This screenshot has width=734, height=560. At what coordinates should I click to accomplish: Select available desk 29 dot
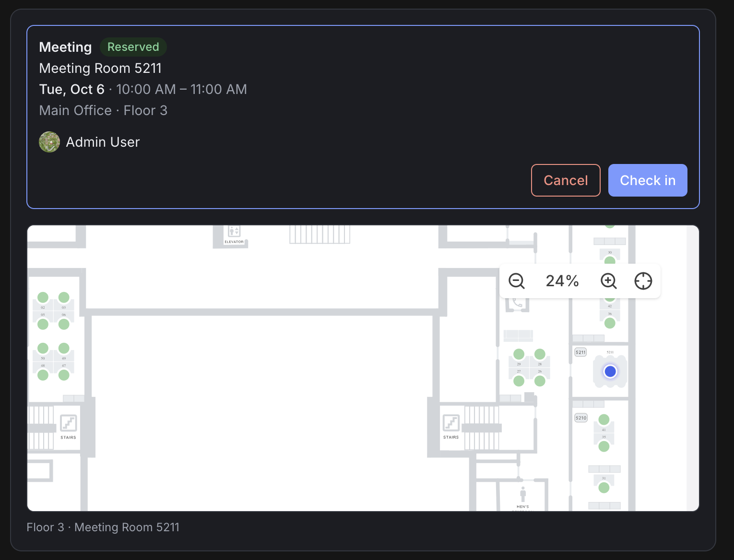(x=519, y=354)
